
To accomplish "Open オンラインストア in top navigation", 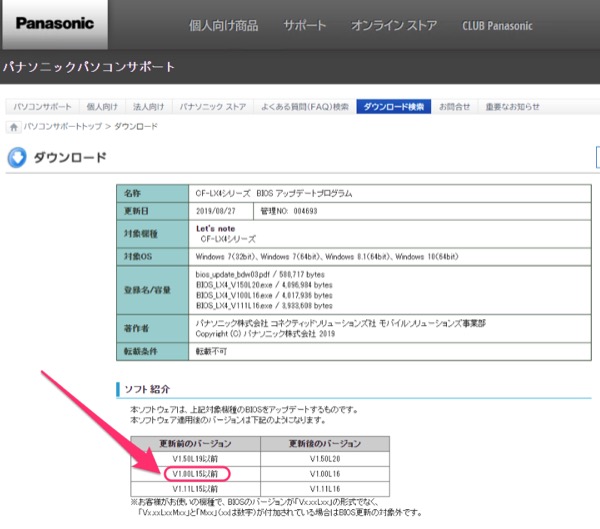I will (x=394, y=26).
